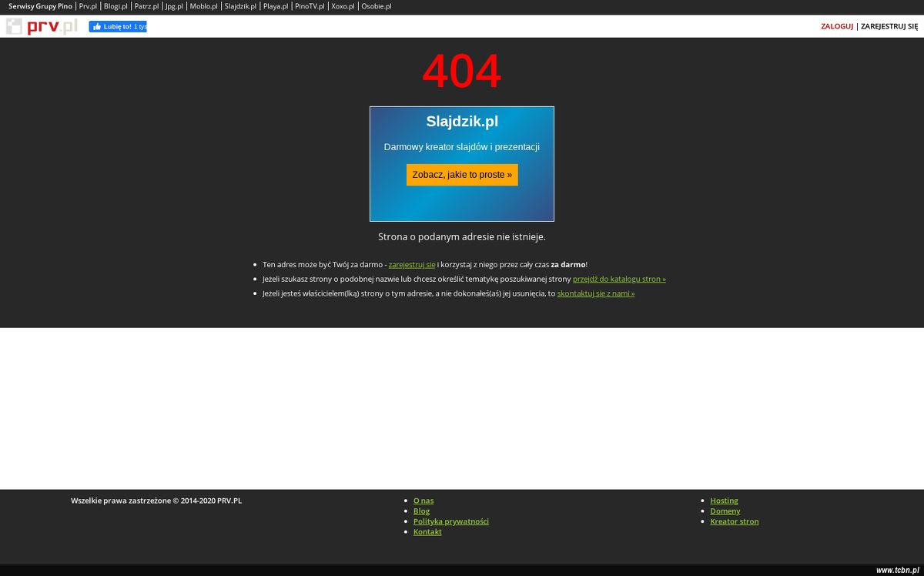Open 'Polityka prywatności' in the footer
This screenshot has width=924, height=576.
coord(451,521)
